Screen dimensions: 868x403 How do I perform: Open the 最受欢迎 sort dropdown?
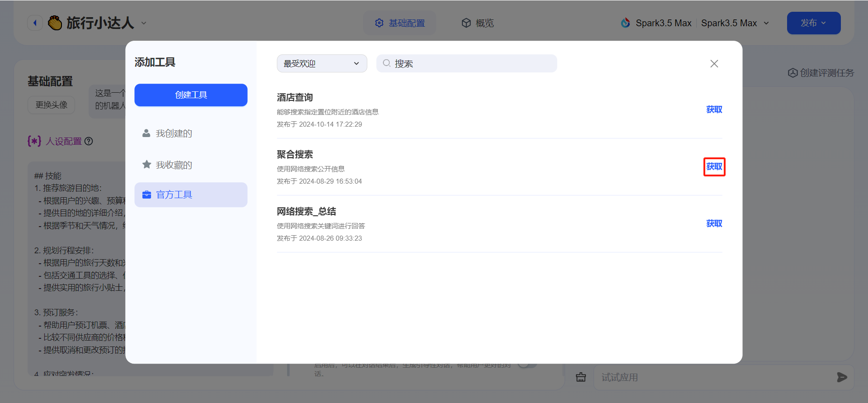coord(322,63)
